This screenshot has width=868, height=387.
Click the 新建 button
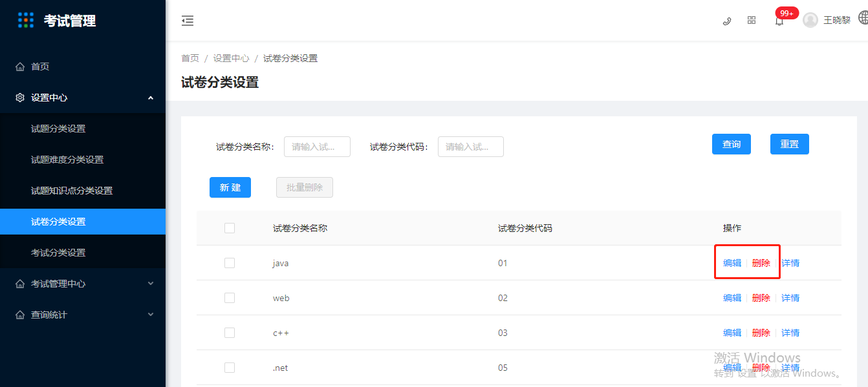(230, 187)
